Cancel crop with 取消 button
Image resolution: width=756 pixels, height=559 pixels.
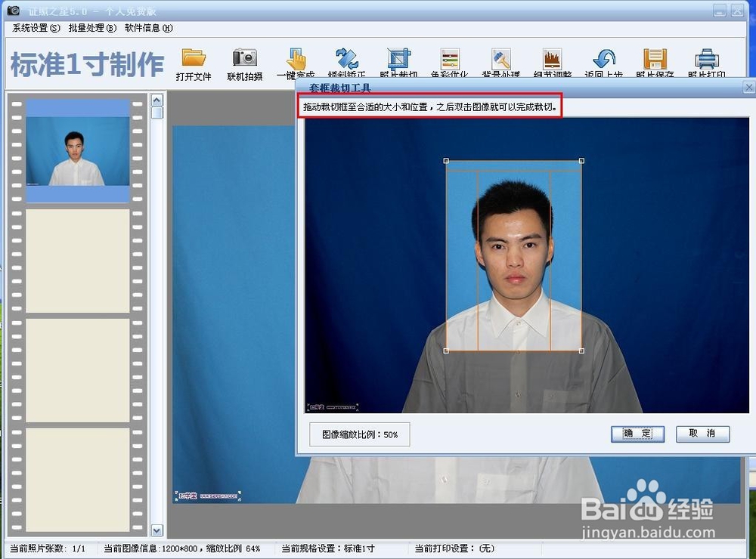[702, 434]
